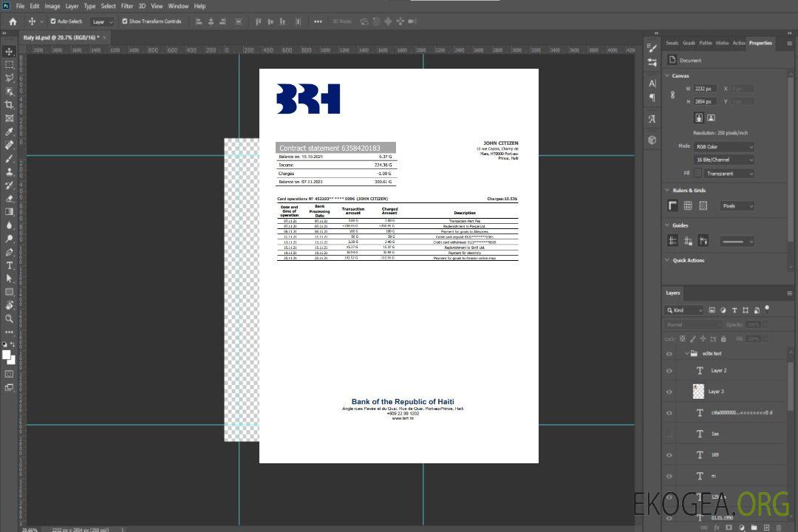The image size is (798, 532).
Task: Set canvas to landscape orientation
Action: point(711,118)
